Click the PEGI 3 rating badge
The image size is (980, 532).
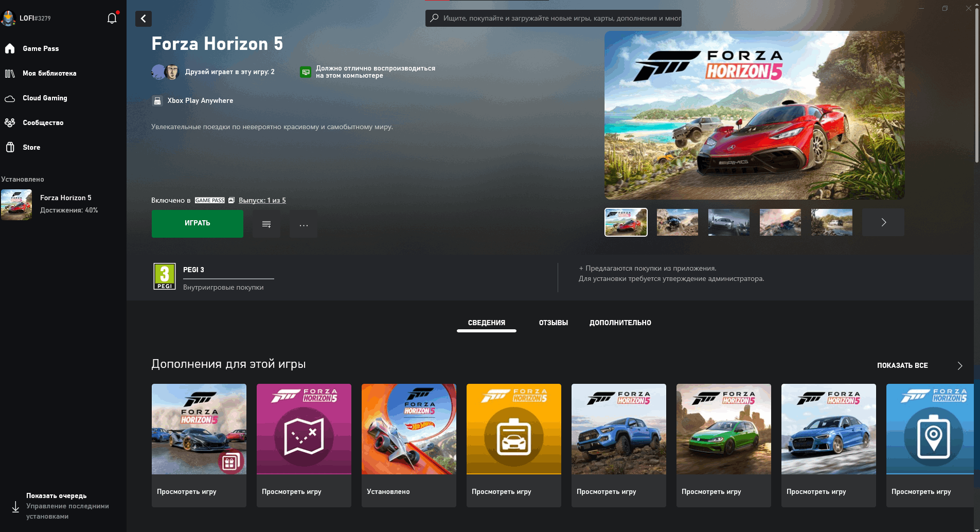(x=165, y=276)
